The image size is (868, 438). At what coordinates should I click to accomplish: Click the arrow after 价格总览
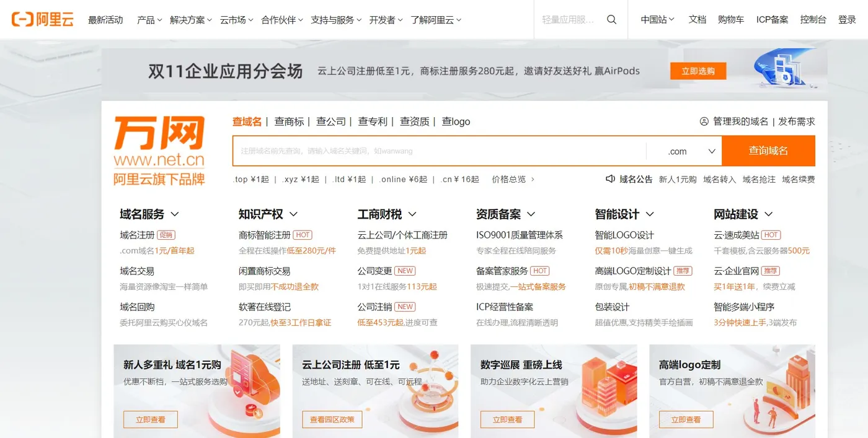533,180
